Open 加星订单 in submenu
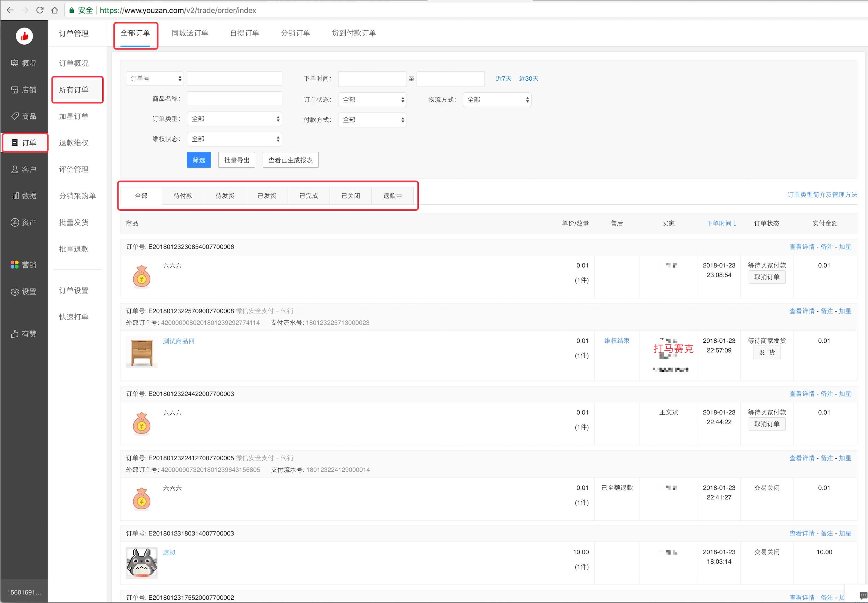868x603 pixels. click(74, 116)
